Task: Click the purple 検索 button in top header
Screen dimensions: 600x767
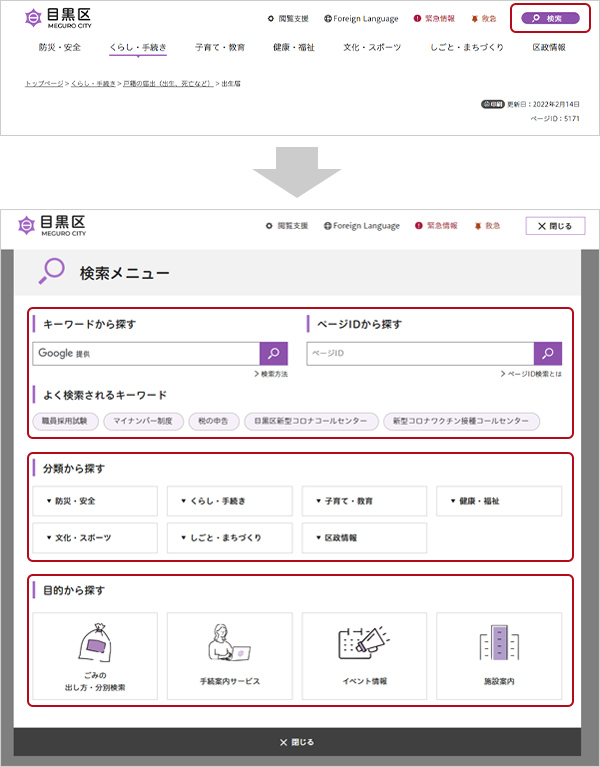Action: (550, 18)
